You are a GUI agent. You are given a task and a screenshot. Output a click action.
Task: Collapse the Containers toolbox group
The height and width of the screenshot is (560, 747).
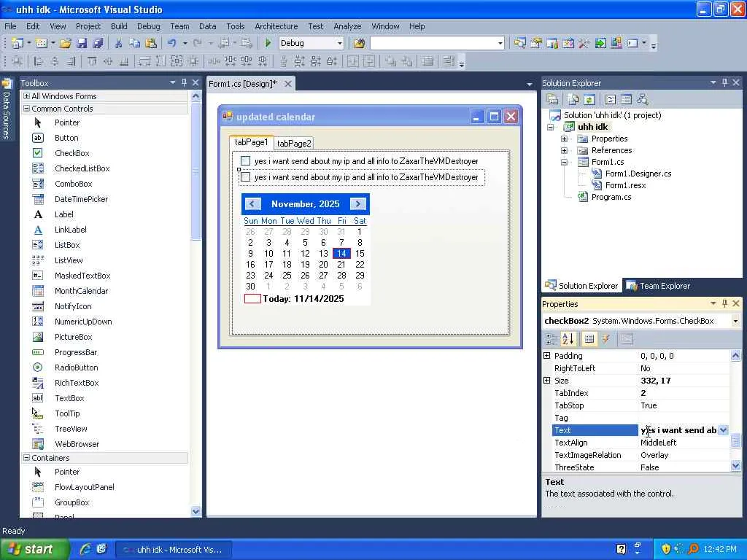point(27,458)
